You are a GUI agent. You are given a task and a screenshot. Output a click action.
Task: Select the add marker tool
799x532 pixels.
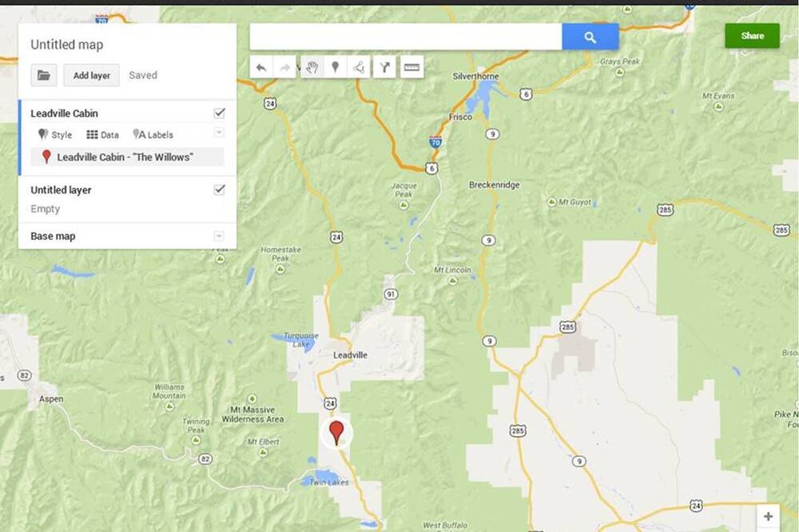pos(336,67)
